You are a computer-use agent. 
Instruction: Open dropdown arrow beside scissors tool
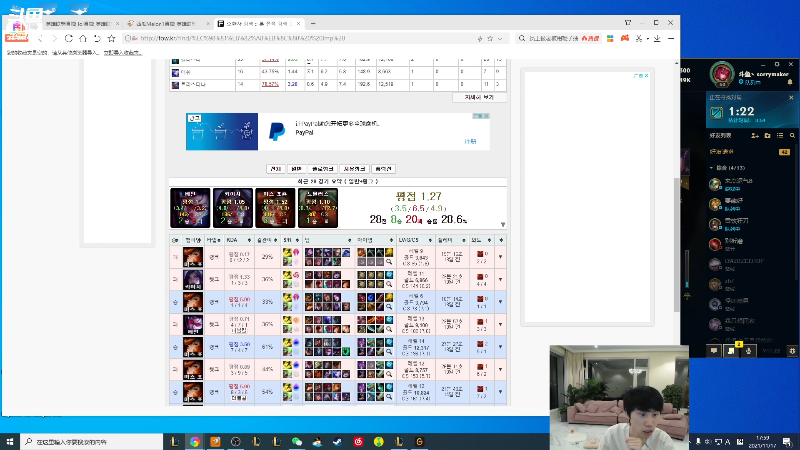point(647,38)
